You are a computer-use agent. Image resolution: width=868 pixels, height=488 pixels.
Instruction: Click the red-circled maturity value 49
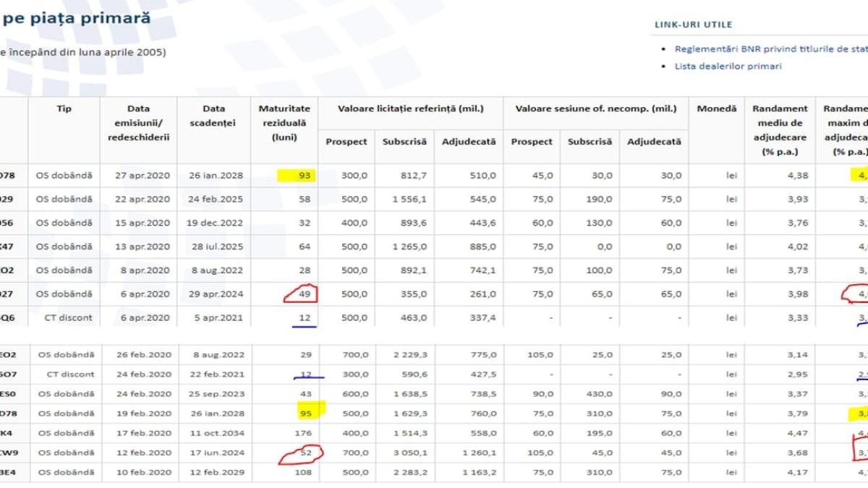pos(303,294)
